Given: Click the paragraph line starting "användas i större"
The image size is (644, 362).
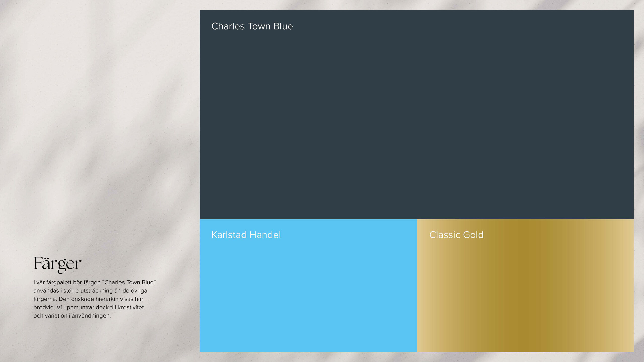Looking at the screenshot, I should tap(90, 291).
